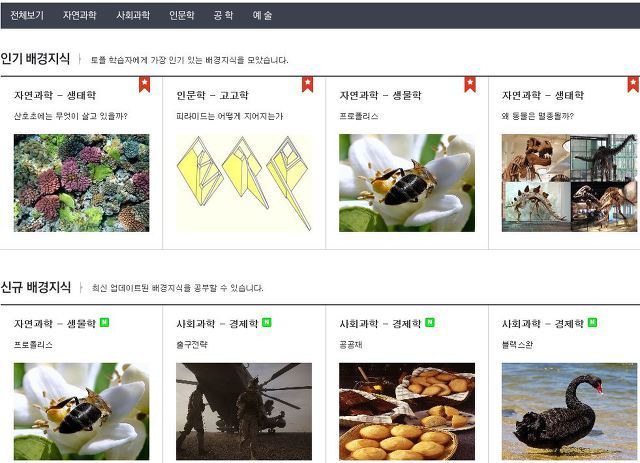This screenshot has height=463, width=640.
Task: Open the link 피라미드는 어떻게 지어지는가
Action: click(229, 116)
